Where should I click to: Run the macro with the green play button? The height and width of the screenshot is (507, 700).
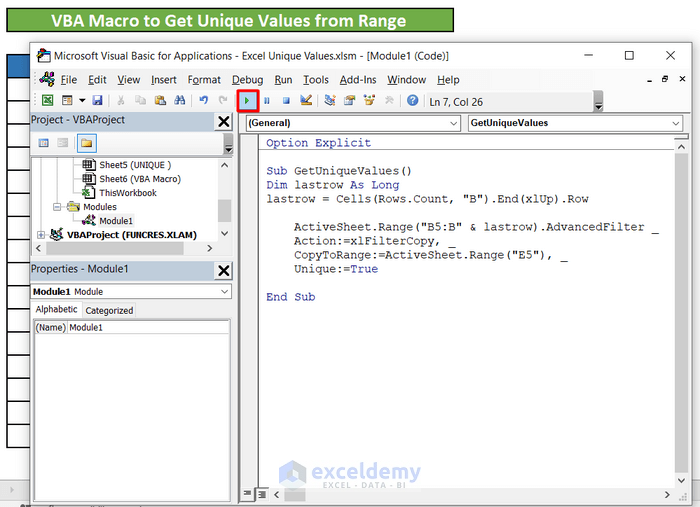coord(247,101)
